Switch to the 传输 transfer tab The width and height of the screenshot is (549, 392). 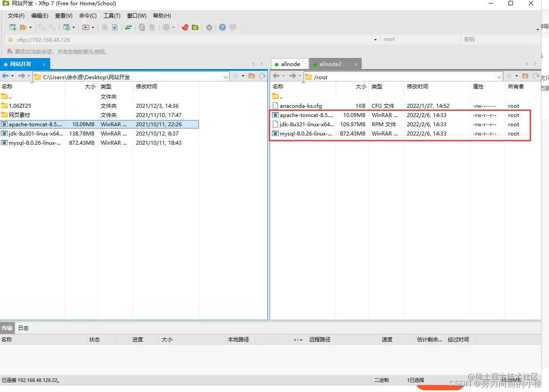click(x=7, y=328)
